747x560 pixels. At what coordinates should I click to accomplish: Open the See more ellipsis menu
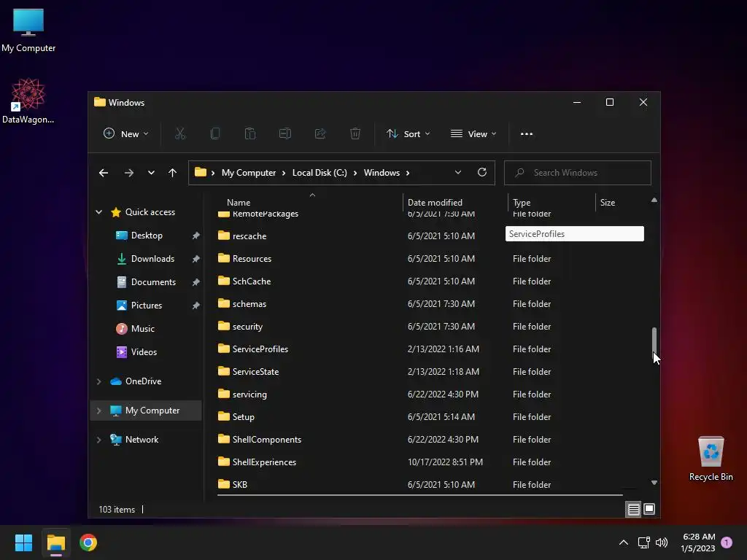527,134
